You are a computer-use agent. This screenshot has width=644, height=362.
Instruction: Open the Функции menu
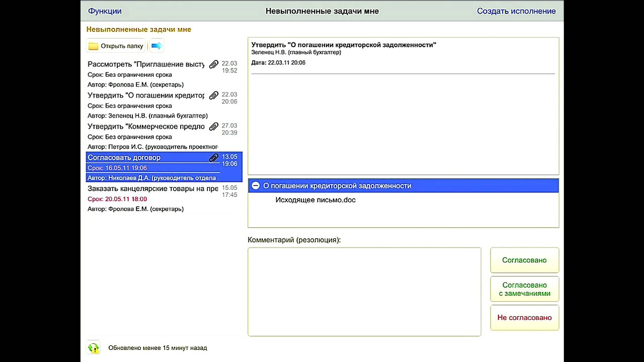(105, 11)
